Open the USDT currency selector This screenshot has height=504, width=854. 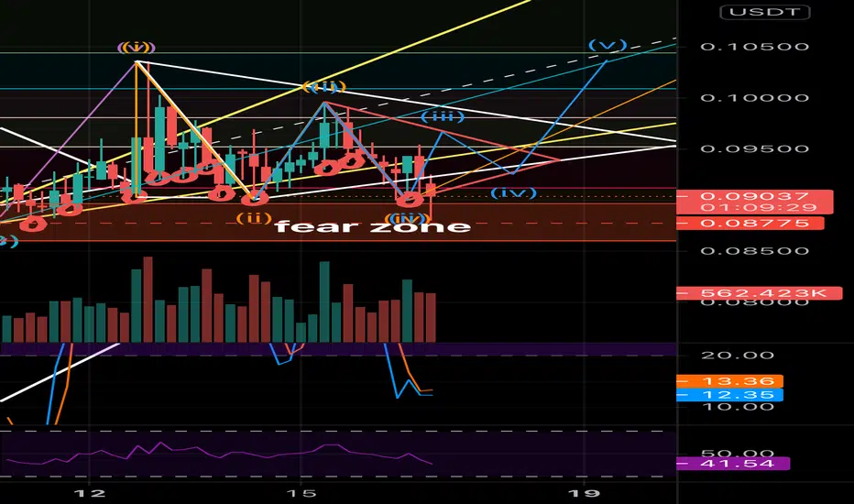(x=765, y=12)
